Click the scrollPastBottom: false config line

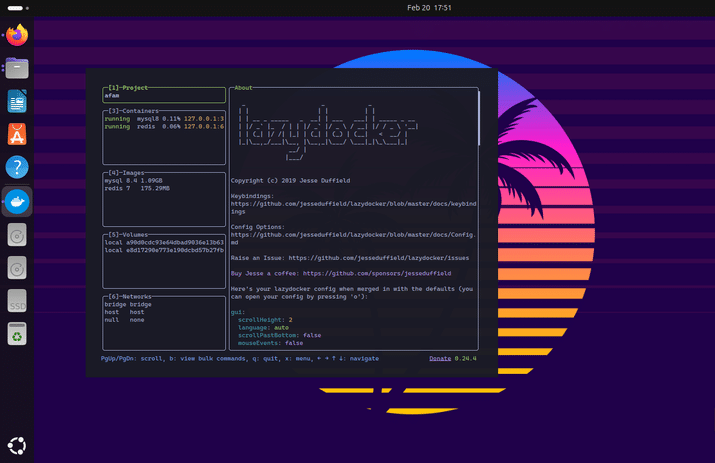pos(280,336)
